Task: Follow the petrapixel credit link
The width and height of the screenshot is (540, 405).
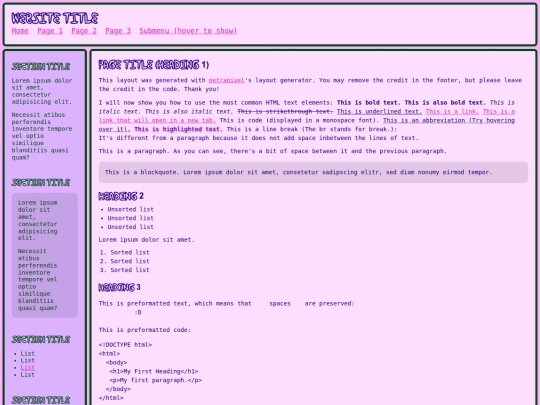Action: pyautogui.click(x=226, y=80)
